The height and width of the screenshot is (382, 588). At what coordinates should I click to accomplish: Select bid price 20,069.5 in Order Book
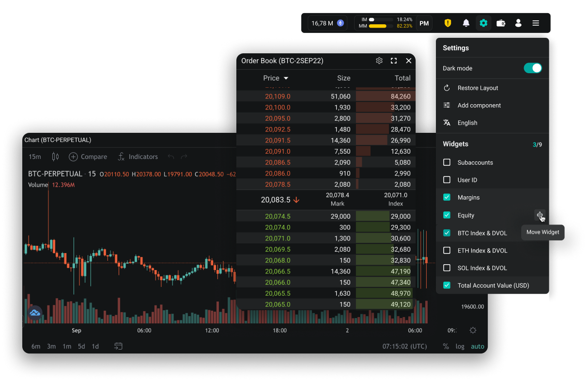(278, 249)
